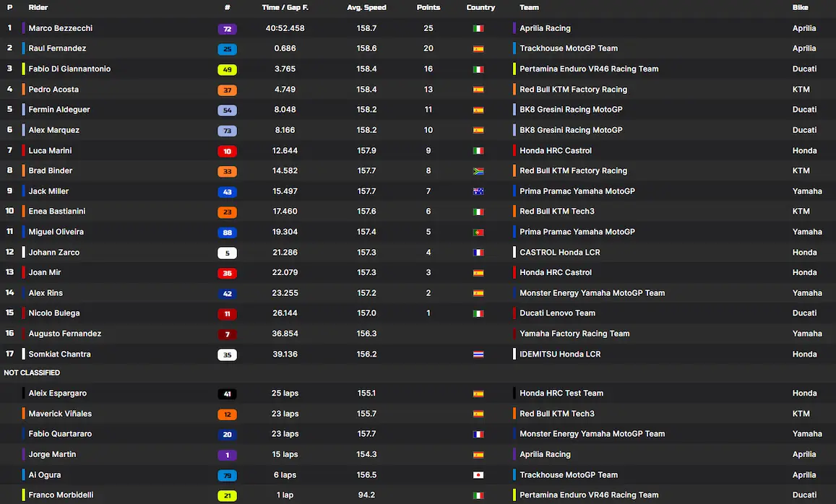The width and height of the screenshot is (836, 504).
Task: Click the Bike column header
Action: click(801, 8)
